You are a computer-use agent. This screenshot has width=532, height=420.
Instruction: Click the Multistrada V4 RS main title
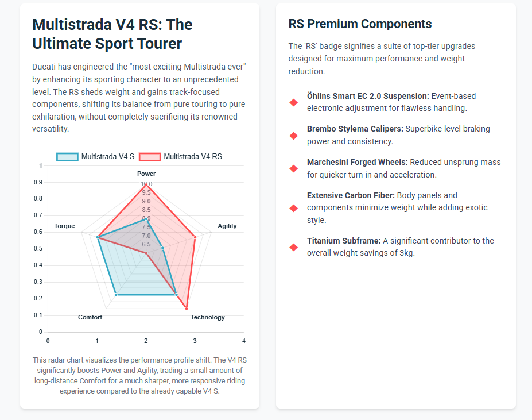pyautogui.click(x=112, y=33)
